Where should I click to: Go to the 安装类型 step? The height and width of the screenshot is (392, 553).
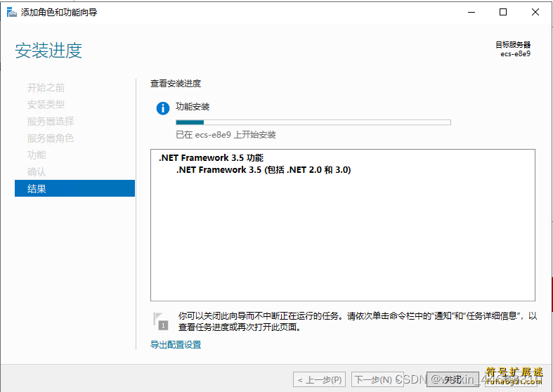tap(46, 105)
